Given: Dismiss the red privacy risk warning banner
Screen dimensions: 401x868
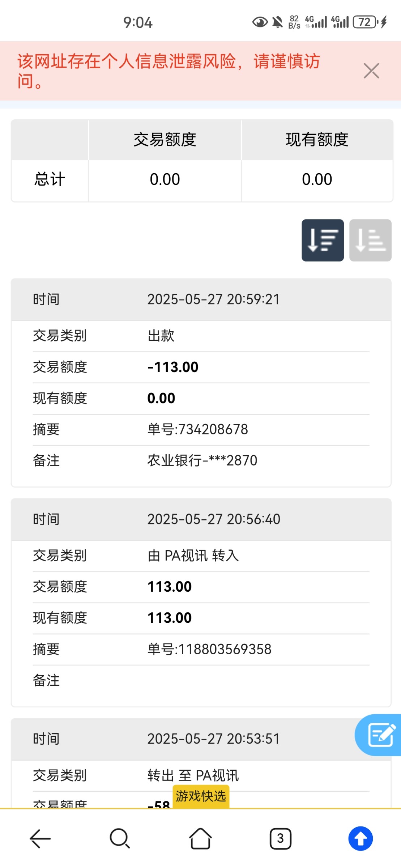Looking at the screenshot, I should tap(371, 71).
